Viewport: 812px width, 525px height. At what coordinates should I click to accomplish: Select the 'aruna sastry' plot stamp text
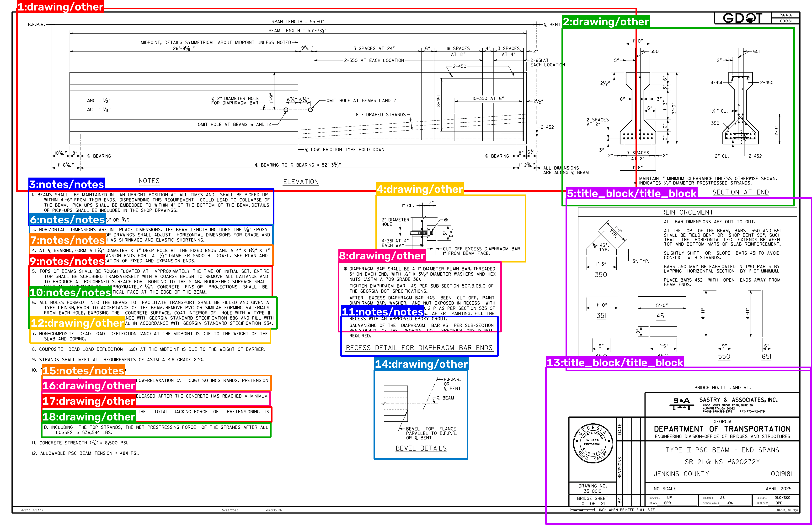click(x=32, y=510)
